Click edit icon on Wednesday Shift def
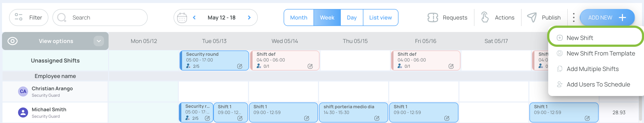Screen dimensions: 644x123 tap(310, 66)
